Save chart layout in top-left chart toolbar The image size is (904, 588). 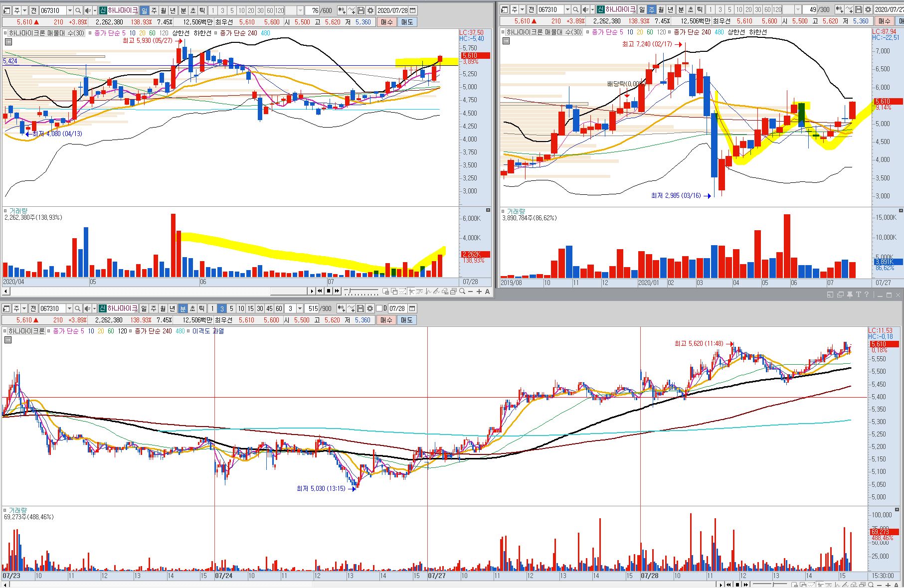361,10
